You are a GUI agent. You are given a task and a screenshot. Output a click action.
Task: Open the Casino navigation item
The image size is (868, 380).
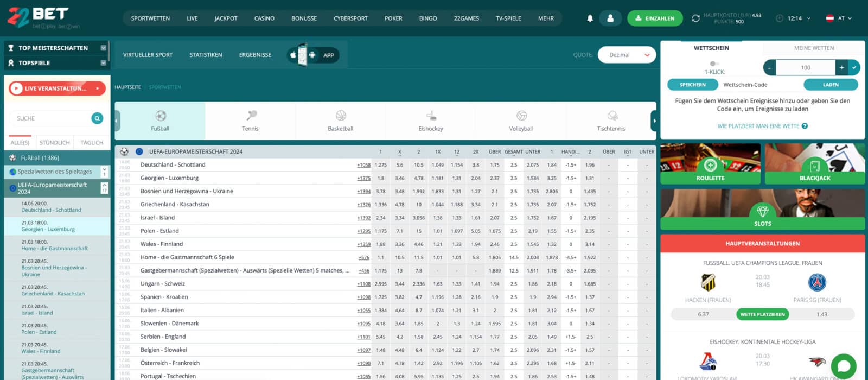click(x=264, y=18)
